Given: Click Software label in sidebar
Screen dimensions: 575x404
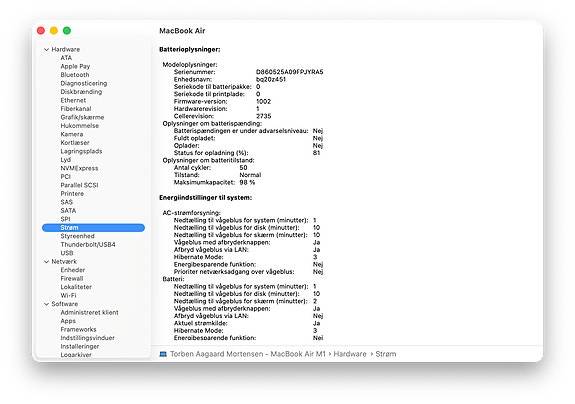Looking at the screenshot, I should pos(65,304).
